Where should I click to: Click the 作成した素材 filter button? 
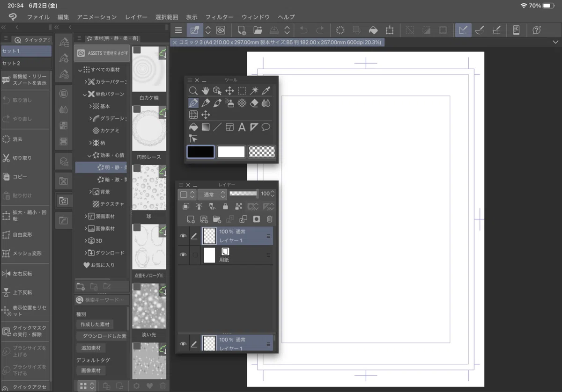click(x=95, y=324)
